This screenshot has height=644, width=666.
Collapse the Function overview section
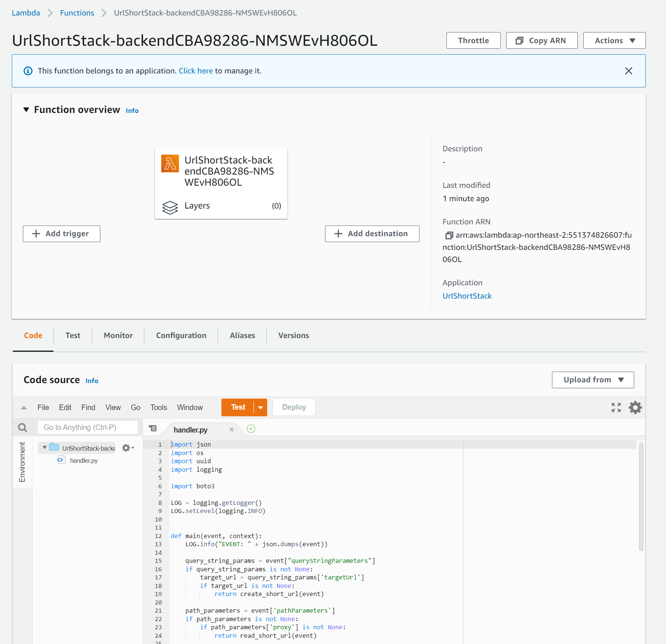(x=26, y=110)
